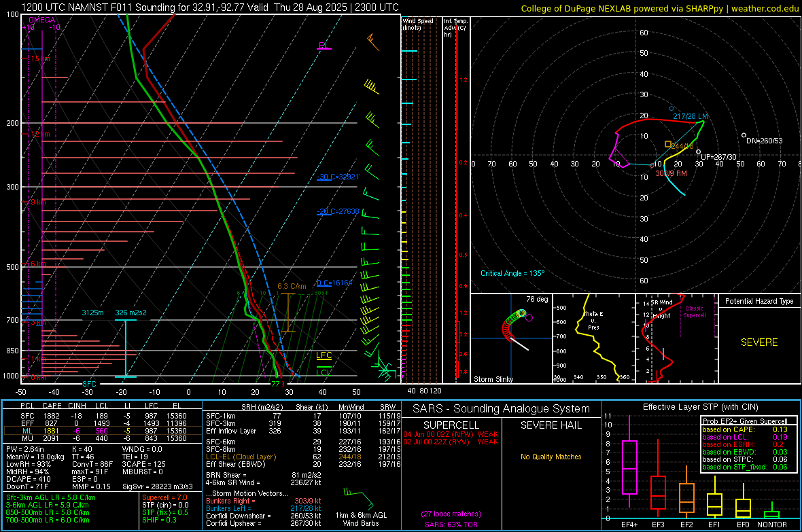Click the Supercell = 7.0 value
This screenshot has width=802, height=532.
click(x=164, y=497)
